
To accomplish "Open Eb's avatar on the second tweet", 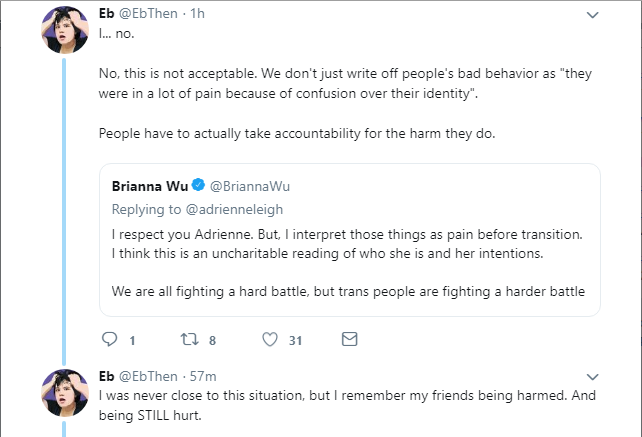I will 65,393.
